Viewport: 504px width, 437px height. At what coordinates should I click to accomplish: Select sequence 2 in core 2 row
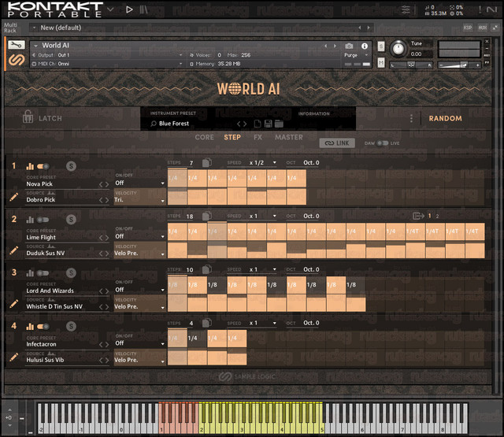click(438, 217)
